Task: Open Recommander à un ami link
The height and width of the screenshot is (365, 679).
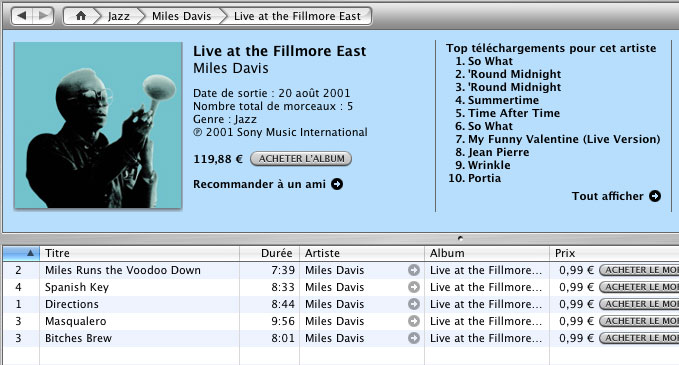Action: 259,184
